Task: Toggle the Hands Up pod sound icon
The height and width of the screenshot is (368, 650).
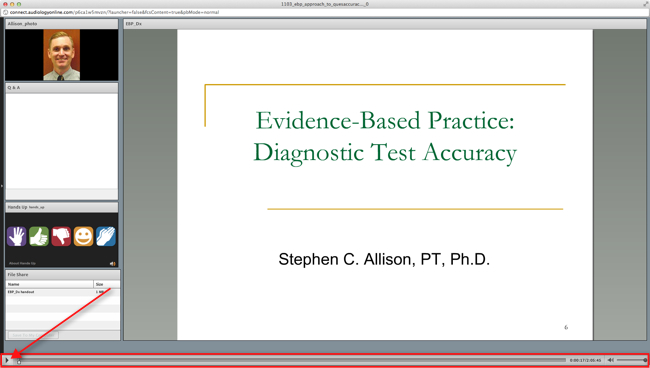Action: [x=112, y=264]
